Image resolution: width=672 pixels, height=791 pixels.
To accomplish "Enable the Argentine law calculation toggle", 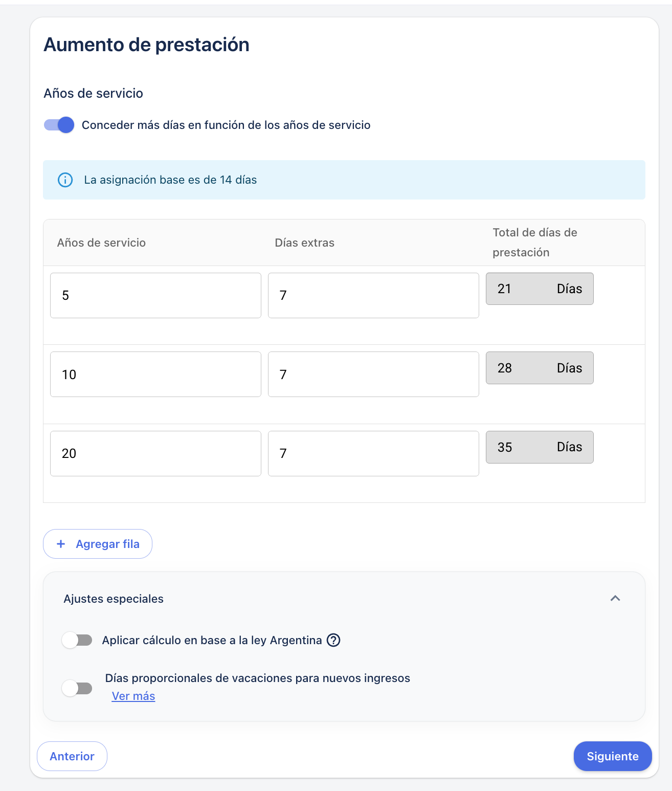I will [x=77, y=640].
